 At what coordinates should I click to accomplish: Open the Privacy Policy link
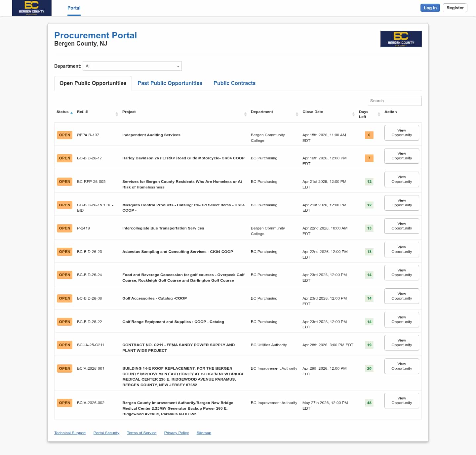tap(177, 433)
